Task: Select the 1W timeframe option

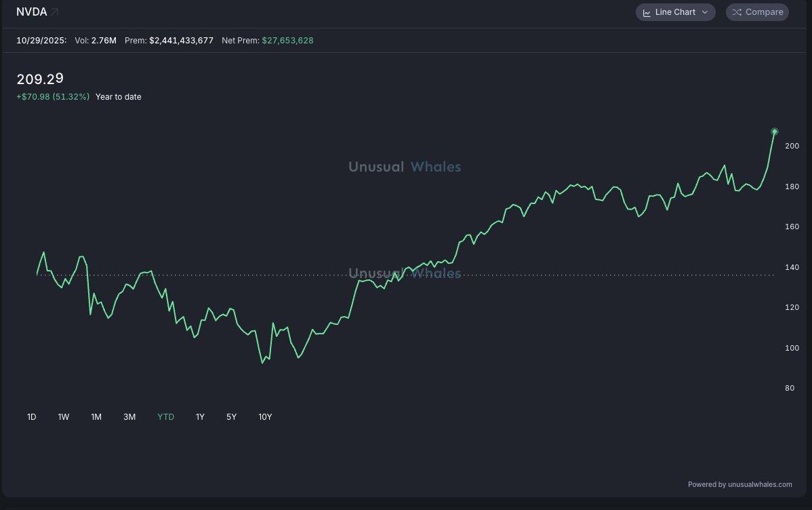Action: point(63,416)
